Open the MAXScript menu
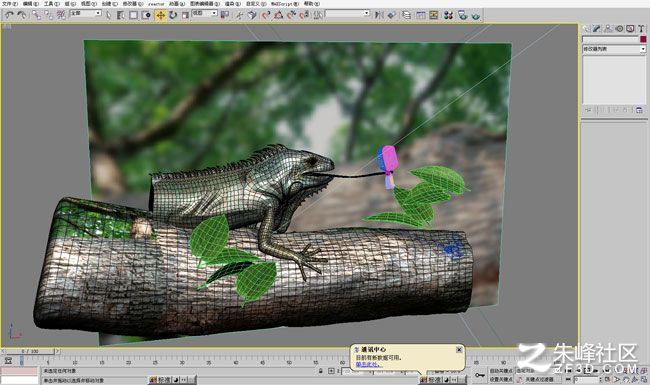The image size is (650, 385). coord(284,4)
